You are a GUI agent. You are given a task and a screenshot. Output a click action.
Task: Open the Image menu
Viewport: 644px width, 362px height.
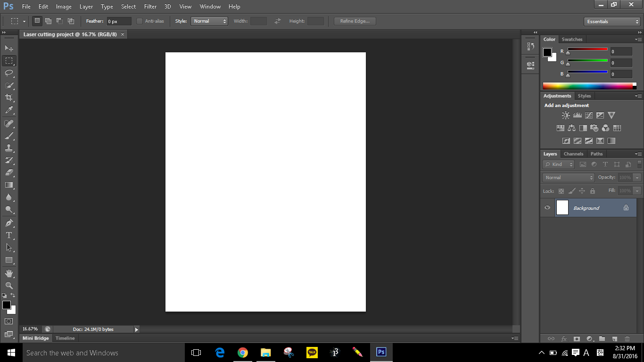tap(64, 7)
